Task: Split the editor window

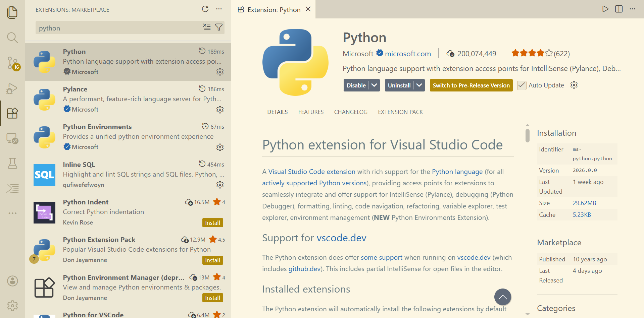Action: pyautogui.click(x=618, y=9)
